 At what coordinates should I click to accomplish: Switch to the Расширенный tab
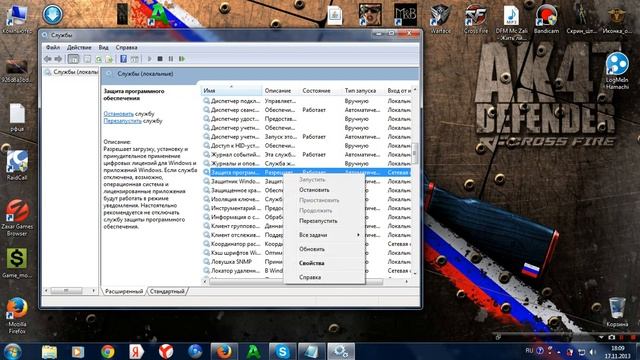124,291
